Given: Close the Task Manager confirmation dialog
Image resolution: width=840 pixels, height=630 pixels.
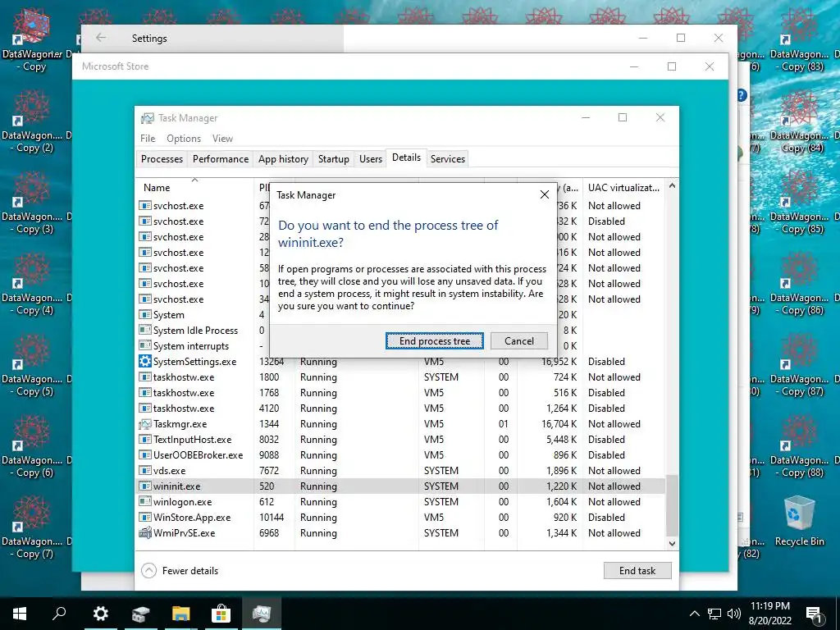Looking at the screenshot, I should (545, 194).
